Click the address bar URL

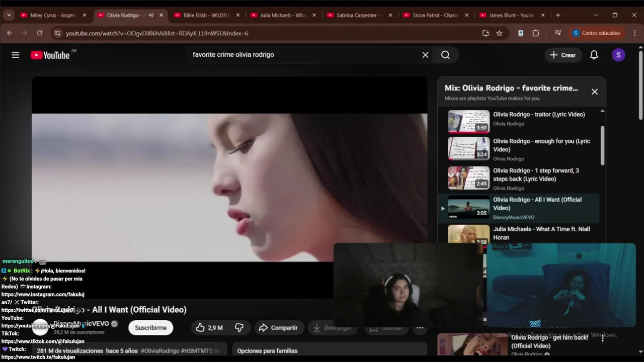click(157, 33)
